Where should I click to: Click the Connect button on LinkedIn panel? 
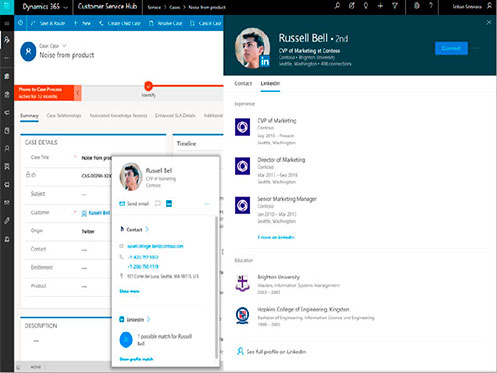(x=451, y=48)
